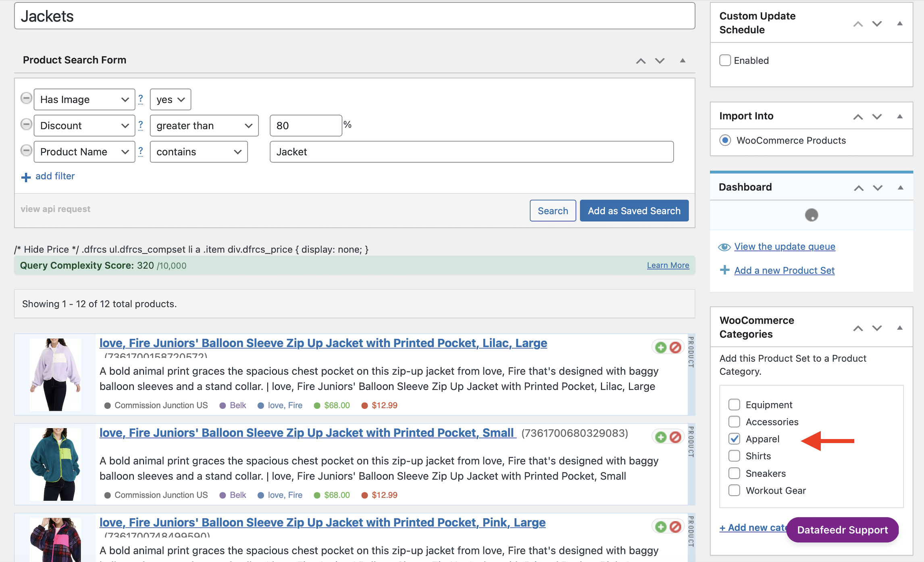This screenshot has width=924, height=562.
Task: Add the Small jacket product to set
Action: (x=661, y=437)
